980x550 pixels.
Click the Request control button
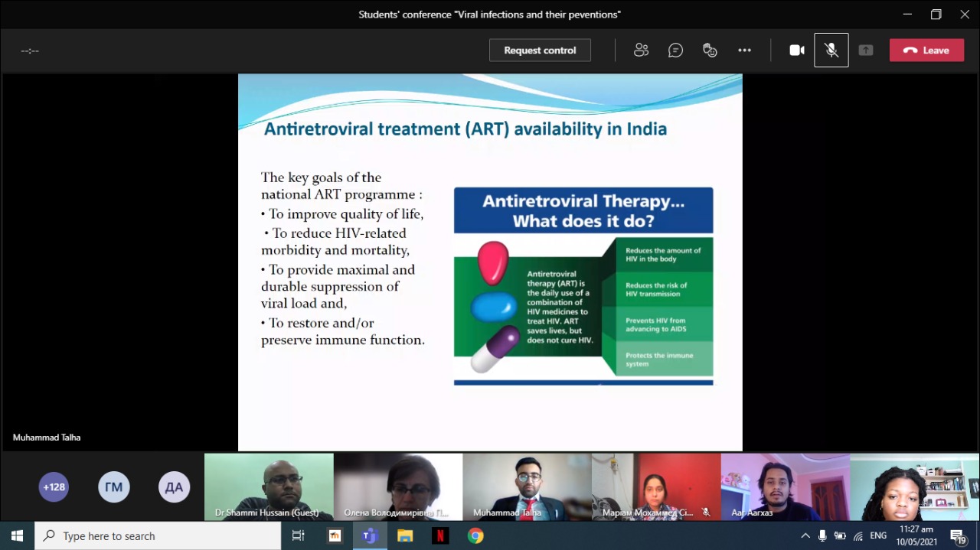(x=540, y=50)
